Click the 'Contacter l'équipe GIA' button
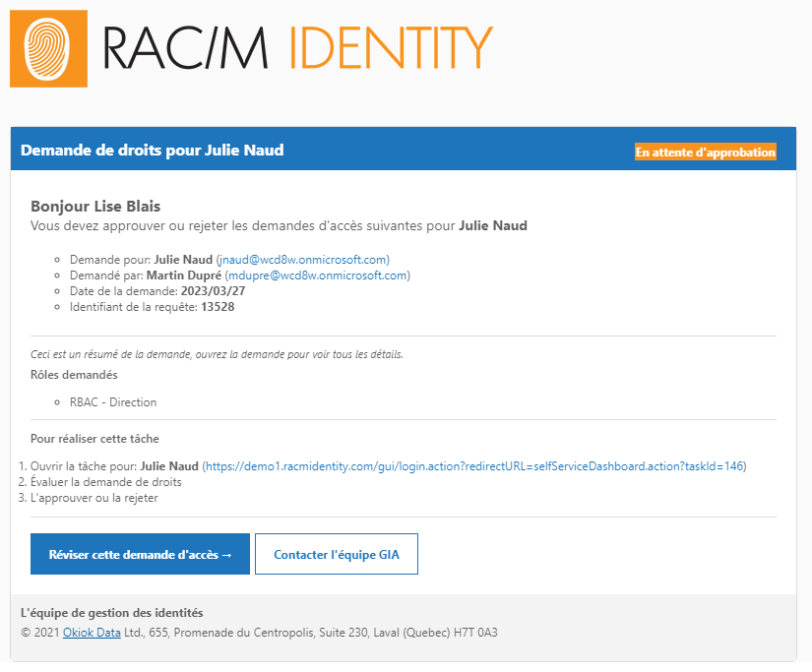 337,554
